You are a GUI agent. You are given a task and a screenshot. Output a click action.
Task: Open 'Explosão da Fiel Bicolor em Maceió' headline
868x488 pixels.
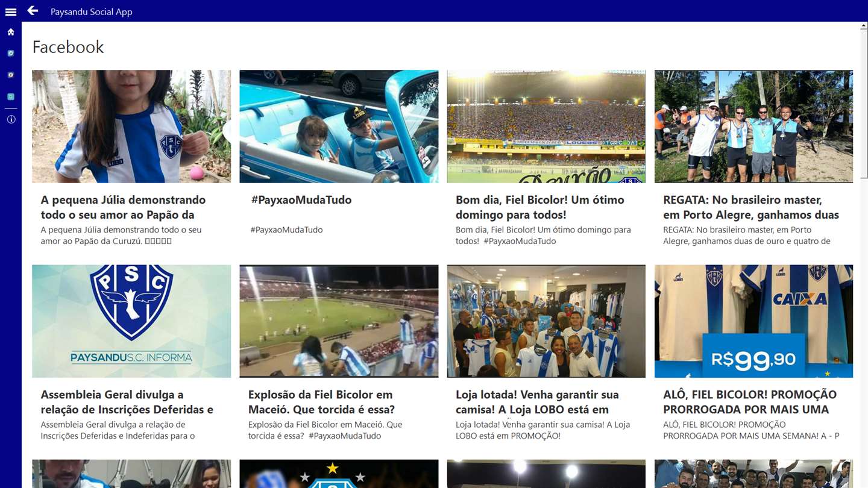321,402
